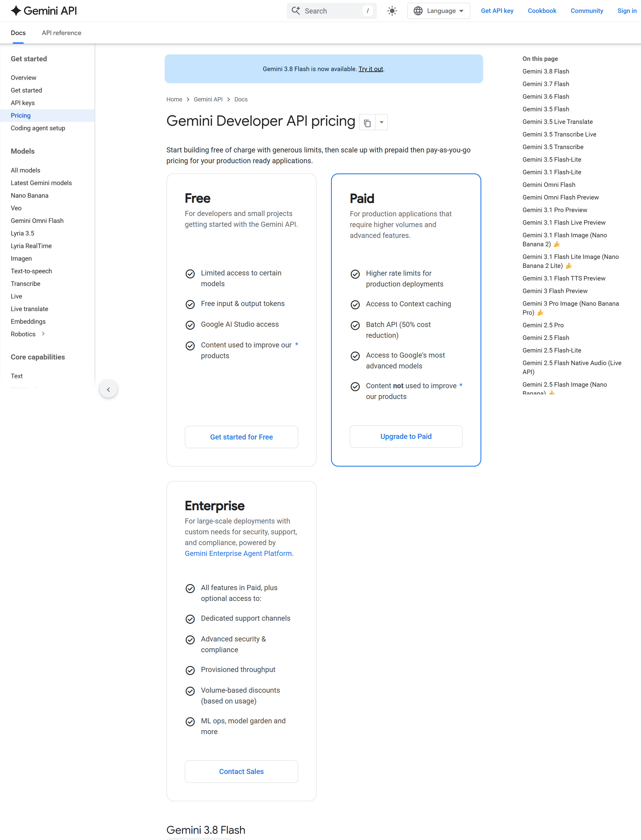This screenshot has height=840, width=641.
Task: Switch to the API reference tab
Action: point(61,33)
